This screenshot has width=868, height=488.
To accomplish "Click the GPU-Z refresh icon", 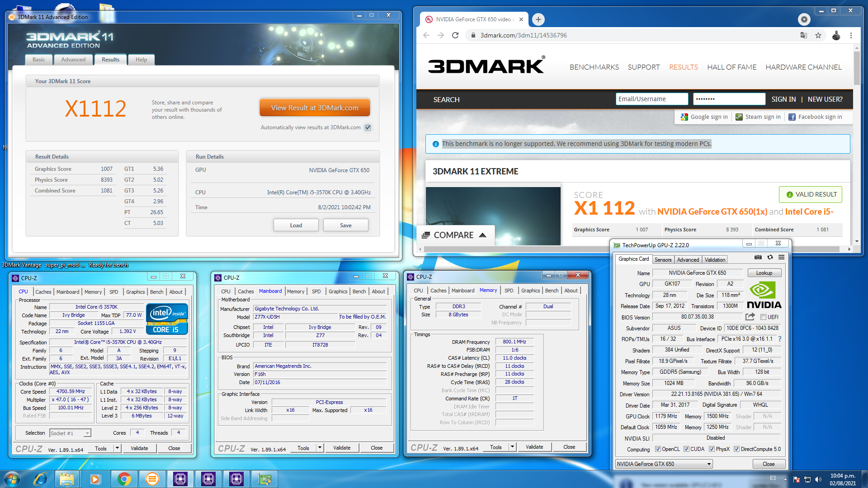I will [770, 257].
